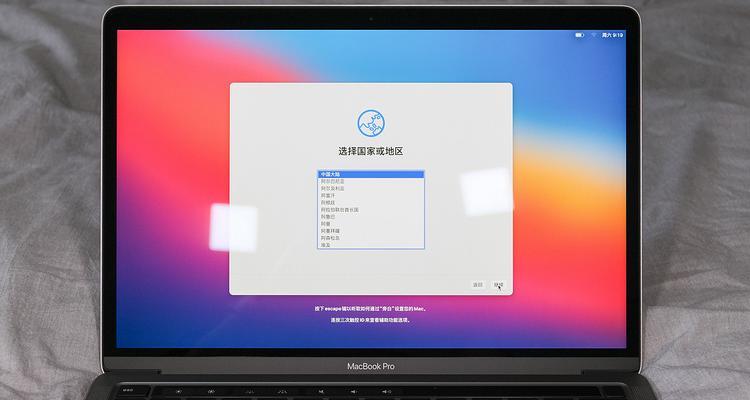
Task: Choose 阿拉伯联合酋长国 from the list
Action: click(371, 210)
